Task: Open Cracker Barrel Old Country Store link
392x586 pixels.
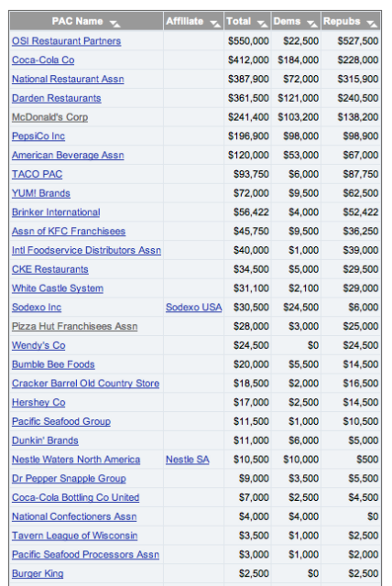Action: point(85,384)
